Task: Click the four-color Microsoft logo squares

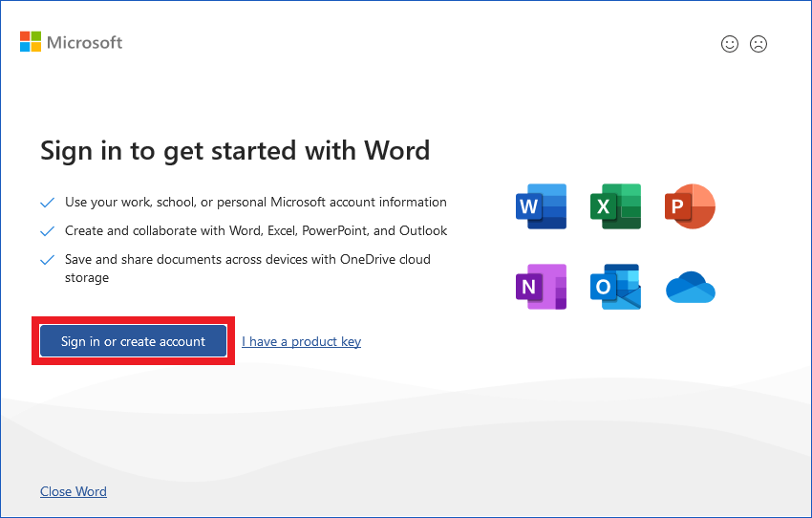Action: coord(31,42)
